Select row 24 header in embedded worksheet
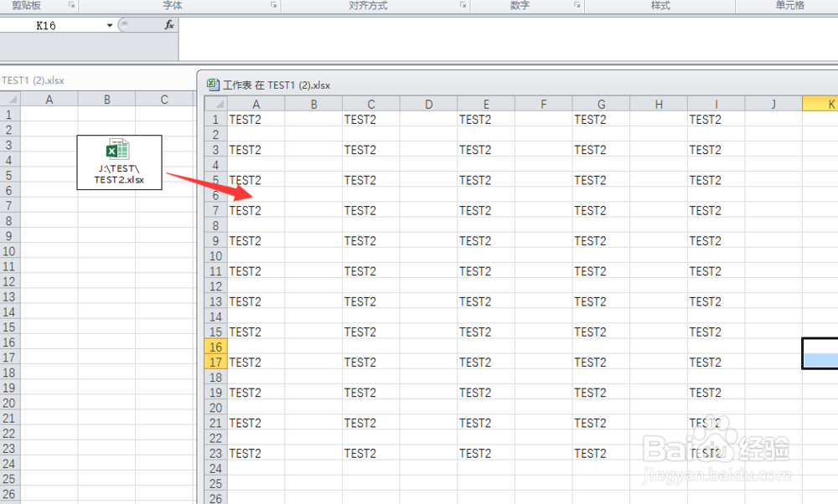 (x=216, y=469)
